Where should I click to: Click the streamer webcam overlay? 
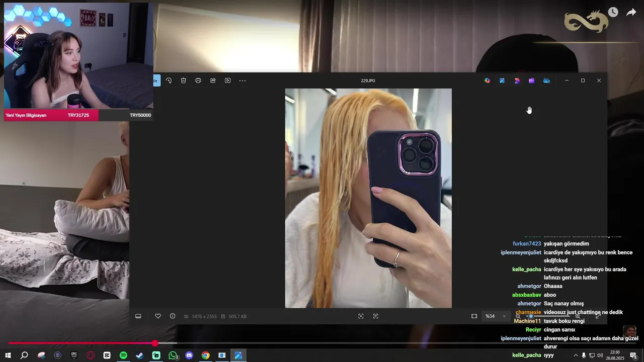coord(78,56)
